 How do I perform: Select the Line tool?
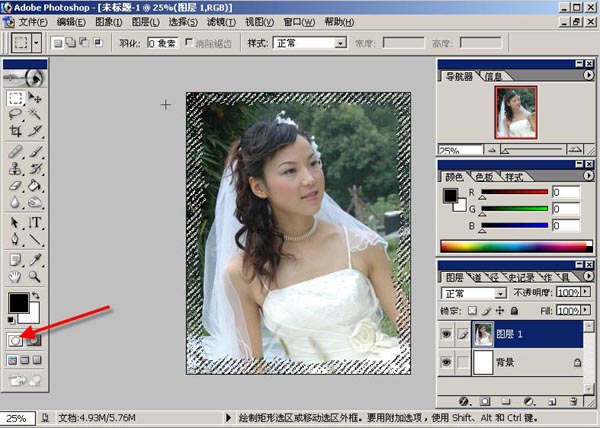35,239
